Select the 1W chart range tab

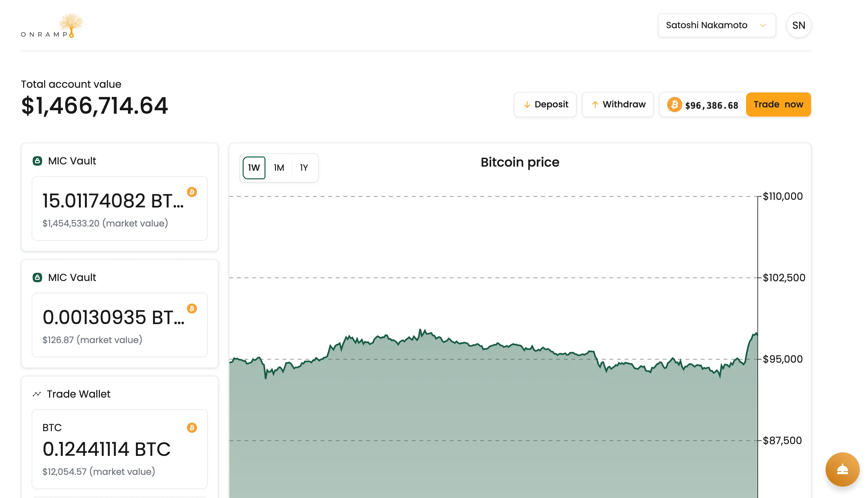click(254, 168)
